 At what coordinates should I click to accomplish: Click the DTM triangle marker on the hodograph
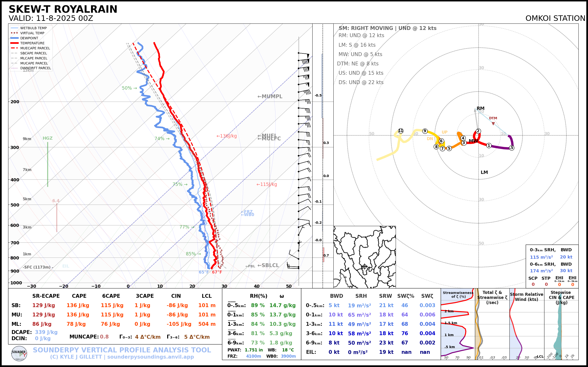click(x=493, y=124)
